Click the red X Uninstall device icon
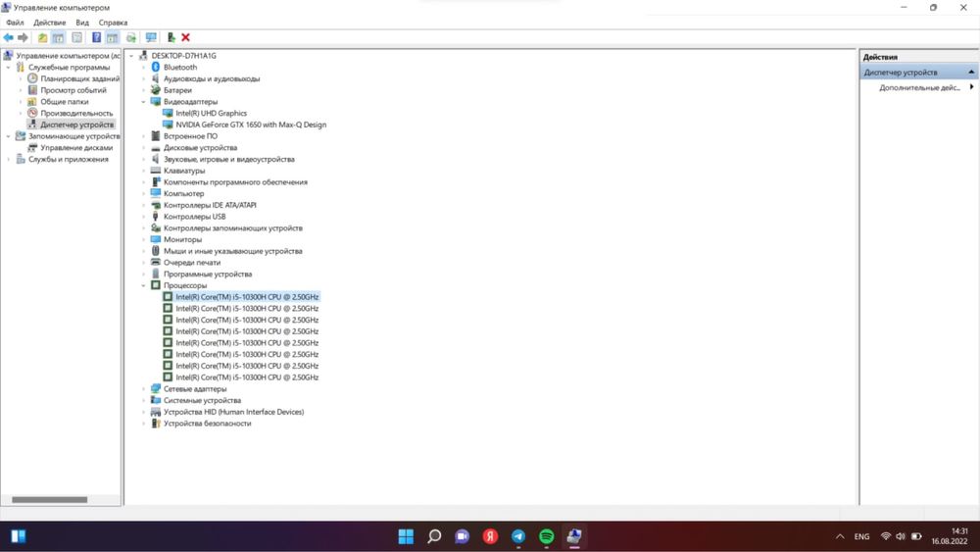This screenshot has width=980, height=552. [x=185, y=38]
